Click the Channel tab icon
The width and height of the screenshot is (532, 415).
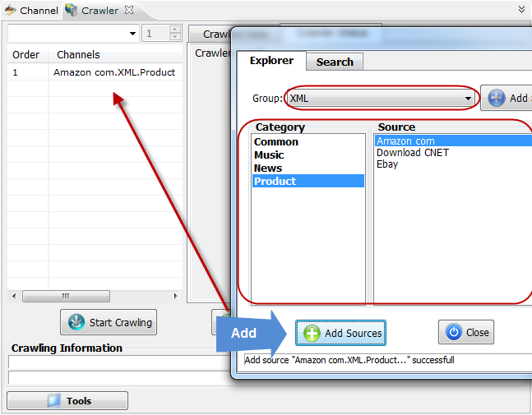click(x=10, y=10)
